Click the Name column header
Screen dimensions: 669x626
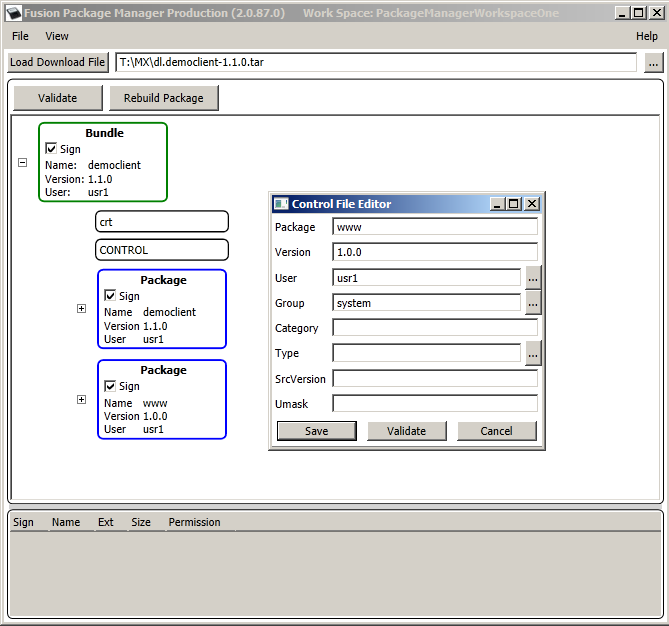(66, 522)
